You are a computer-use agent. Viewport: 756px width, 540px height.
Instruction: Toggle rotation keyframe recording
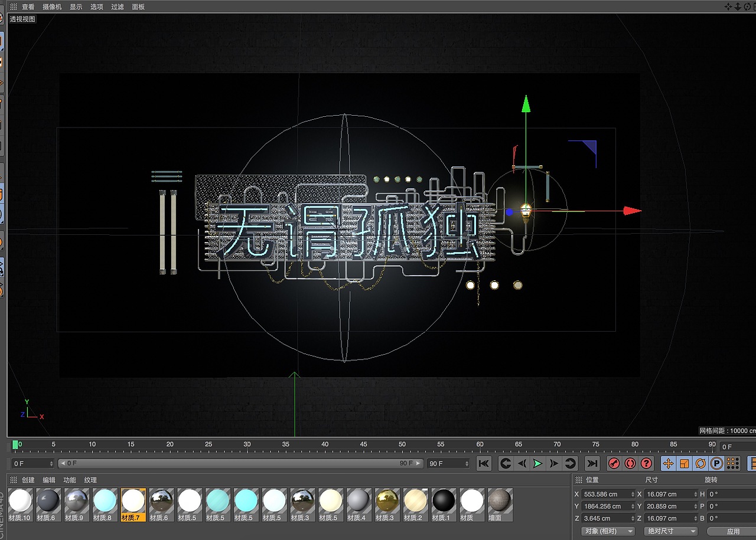pos(700,463)
